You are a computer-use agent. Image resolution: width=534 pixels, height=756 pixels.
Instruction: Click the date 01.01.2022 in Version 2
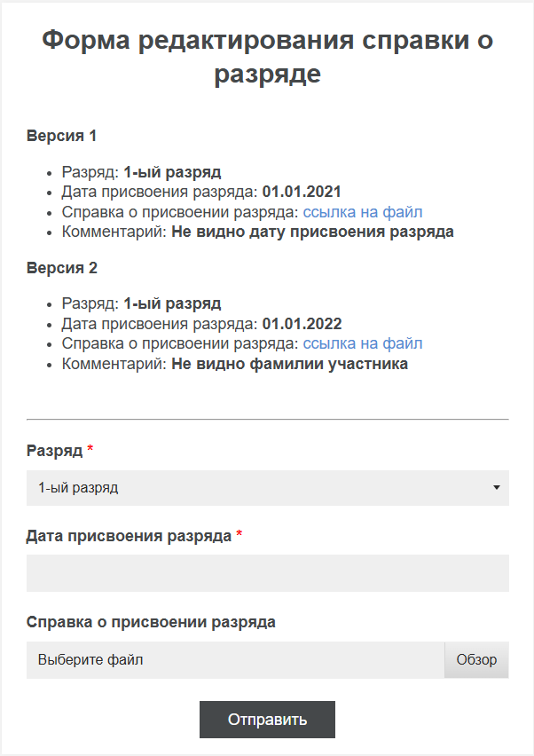[302, 323]
